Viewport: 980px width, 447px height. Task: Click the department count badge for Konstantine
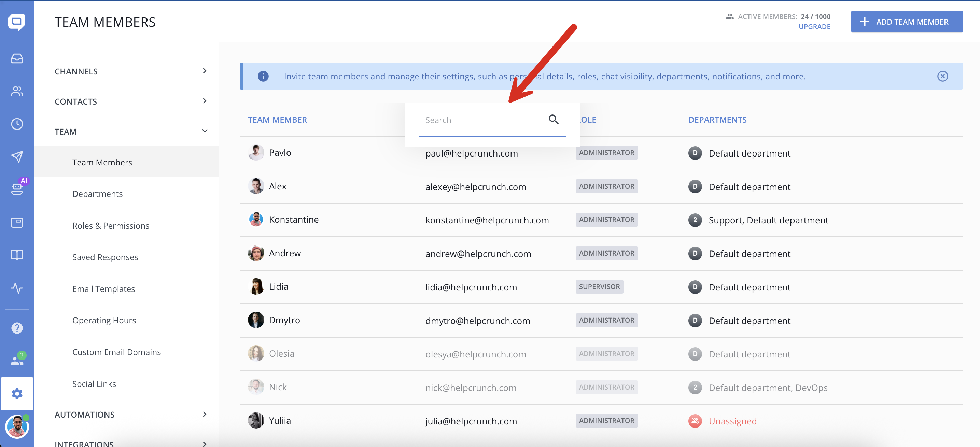[x=695, y=220]
